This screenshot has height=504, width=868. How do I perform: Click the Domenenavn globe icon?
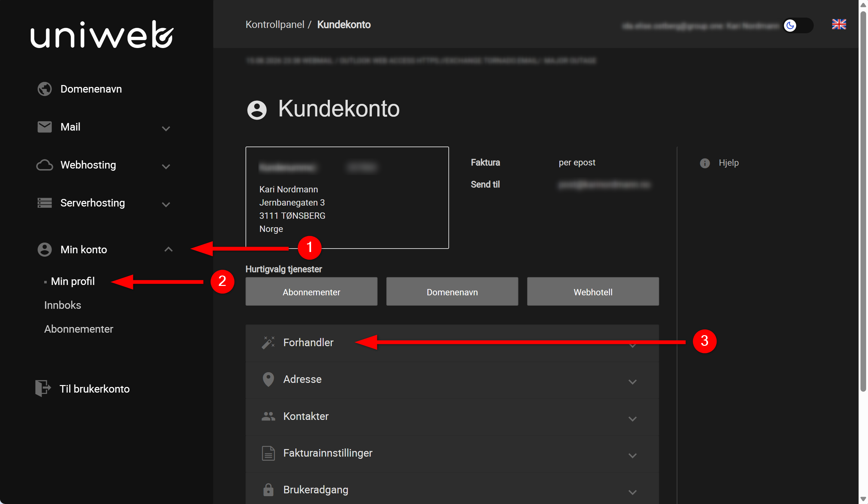coord(45,89)
